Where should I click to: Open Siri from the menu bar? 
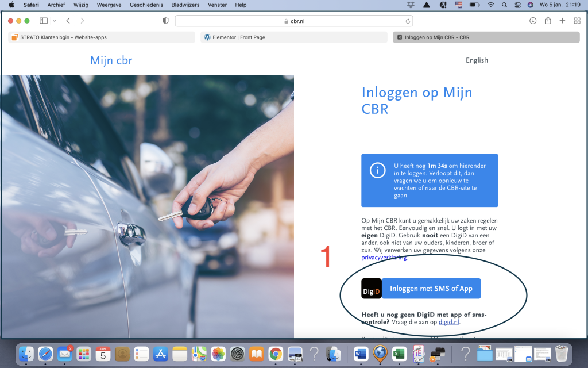(530, 5)
